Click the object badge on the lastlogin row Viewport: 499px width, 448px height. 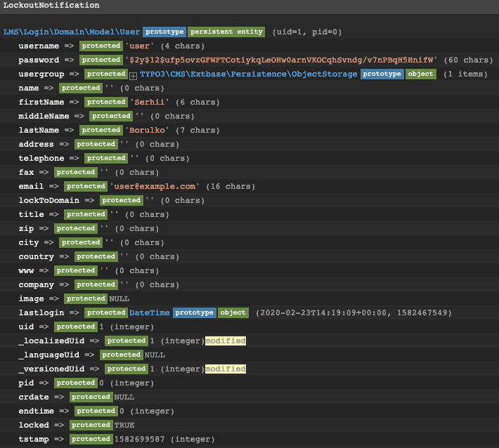233,313
